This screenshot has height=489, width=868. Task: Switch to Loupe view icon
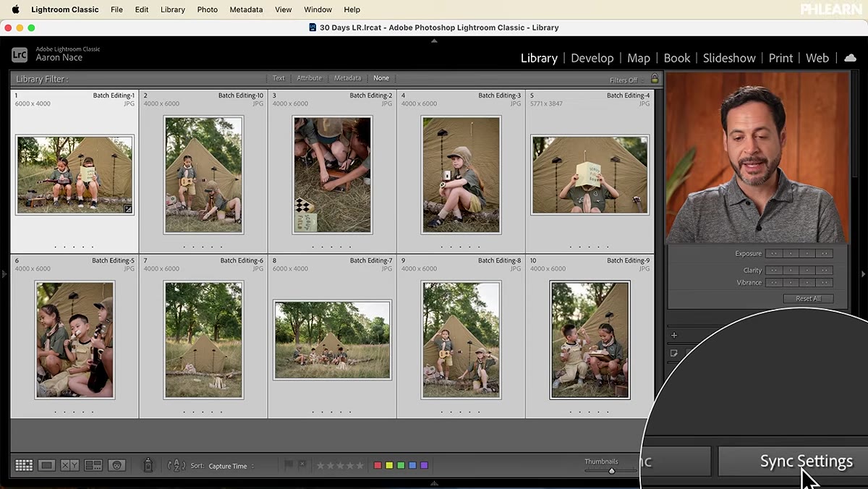pos(47,466)
